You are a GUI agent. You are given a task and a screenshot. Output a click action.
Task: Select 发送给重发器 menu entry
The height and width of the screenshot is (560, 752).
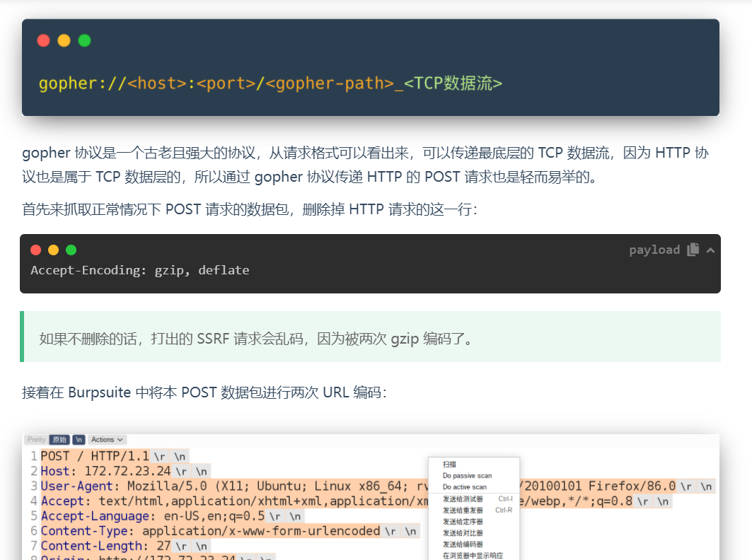click(463, 511)
